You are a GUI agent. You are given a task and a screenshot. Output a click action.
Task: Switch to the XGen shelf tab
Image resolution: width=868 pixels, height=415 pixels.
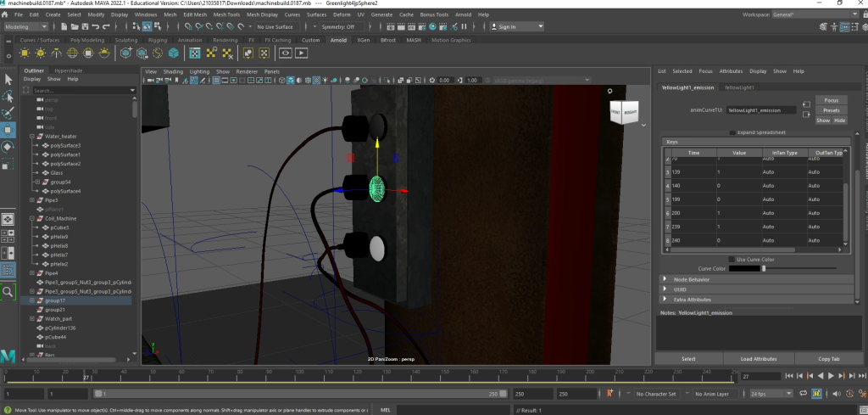coord(363,40)
